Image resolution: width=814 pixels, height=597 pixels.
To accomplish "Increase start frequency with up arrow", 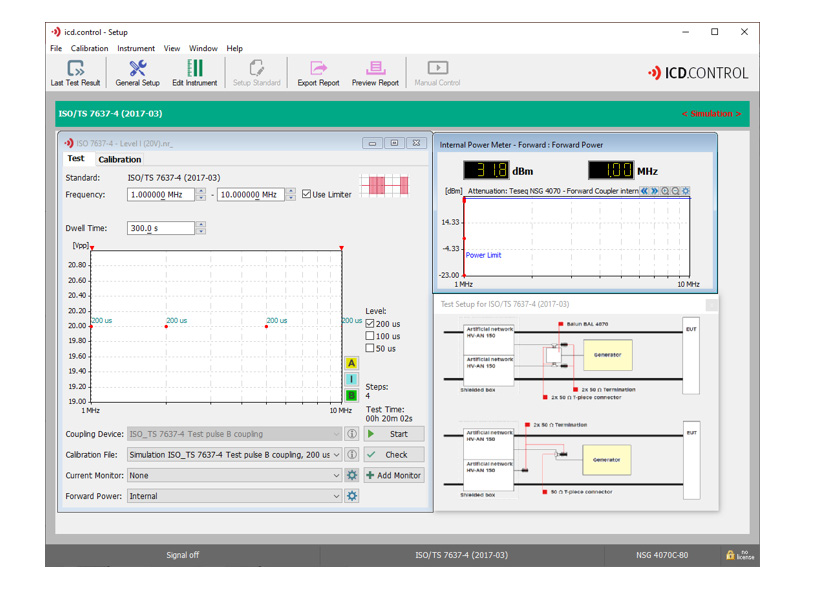I will pyautogui.click(x=201, y=191).
